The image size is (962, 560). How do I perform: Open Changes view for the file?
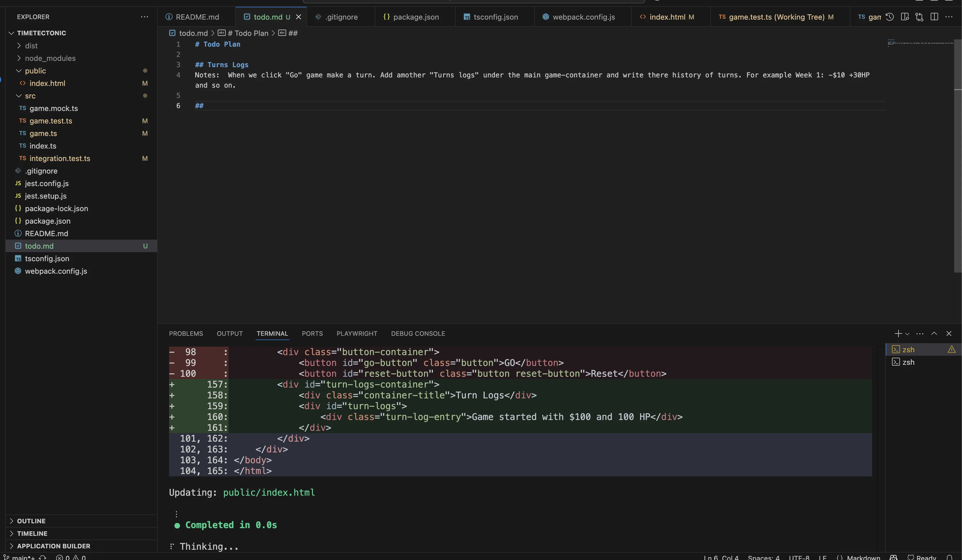click(919, 17)
